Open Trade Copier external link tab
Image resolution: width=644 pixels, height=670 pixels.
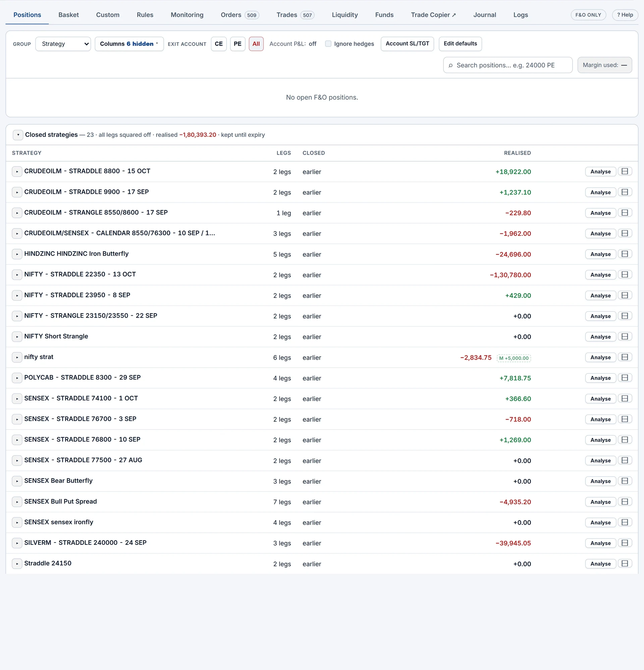[433, 15]
